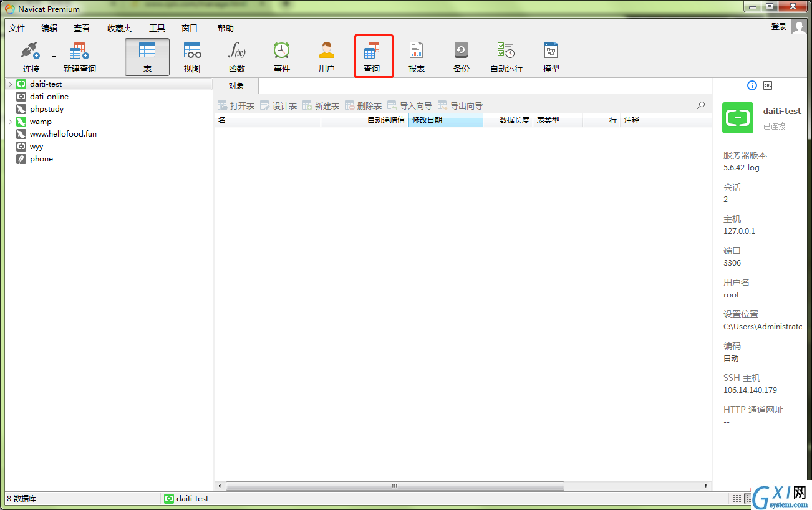Open the 帮助 help menu
The image size is (812, 510).
[x=226, y=28]
